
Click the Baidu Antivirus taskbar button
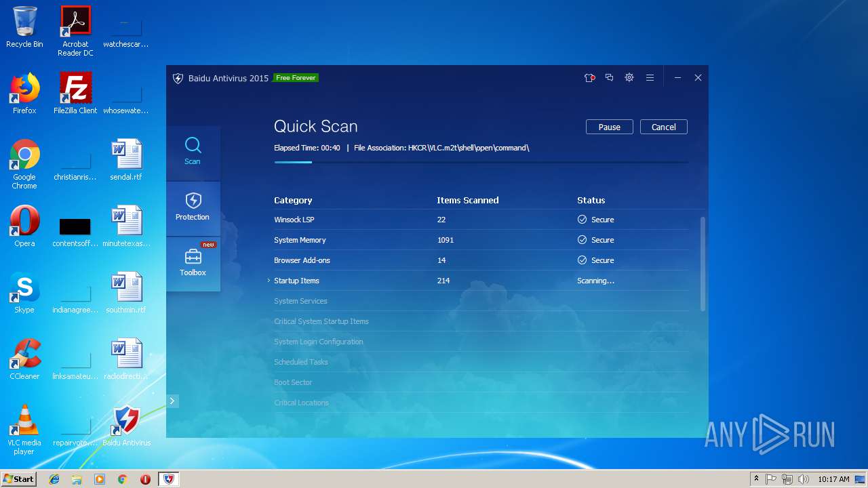pyautogui.click(x=168, y=479)
